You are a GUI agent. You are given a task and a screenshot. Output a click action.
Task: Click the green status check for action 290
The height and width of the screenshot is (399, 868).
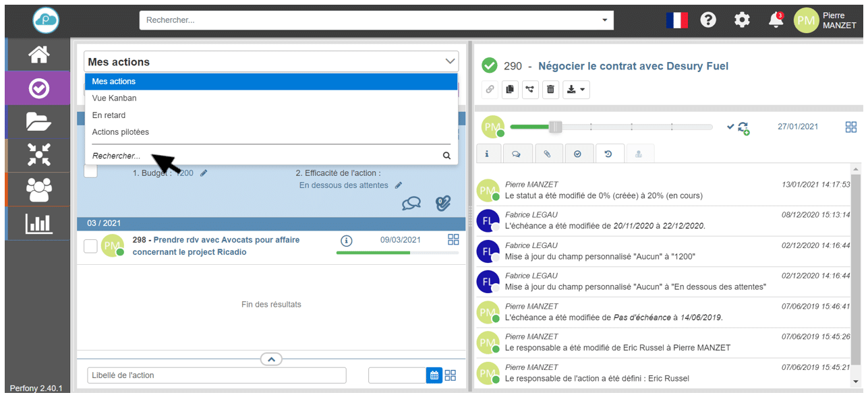(490, 66)
